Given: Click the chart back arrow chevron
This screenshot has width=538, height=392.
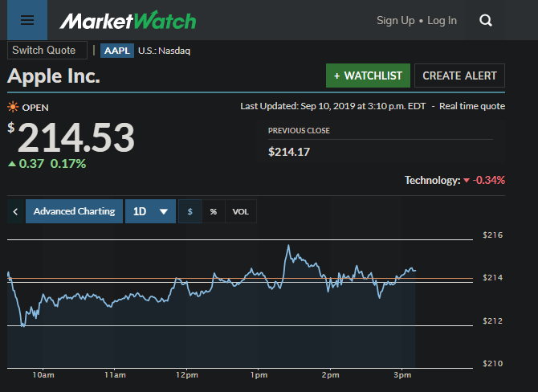Looking at the screenshot, I should (15, 211).
